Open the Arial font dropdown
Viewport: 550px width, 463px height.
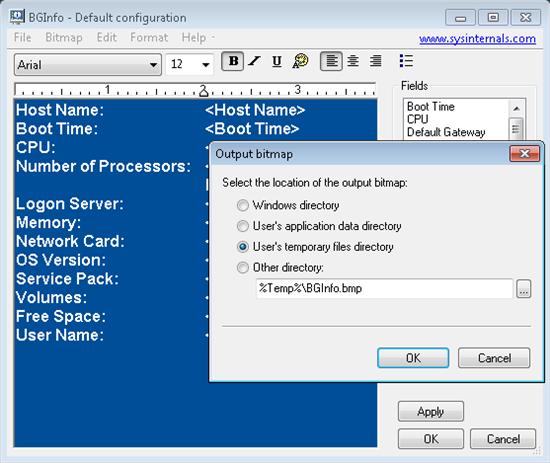(x=88, y=65)
